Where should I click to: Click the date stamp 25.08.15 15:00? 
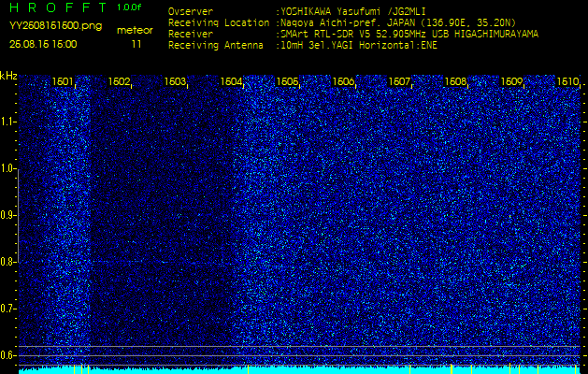coord(43,44)
